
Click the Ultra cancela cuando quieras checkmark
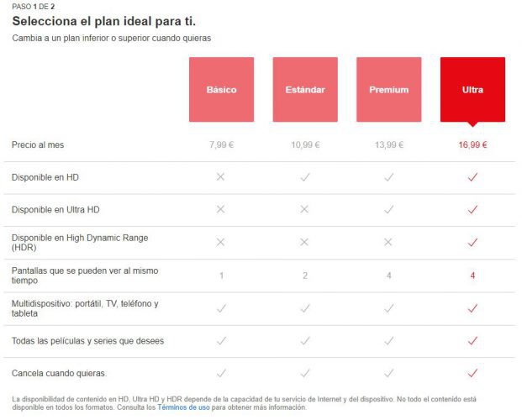[x=472, y=373]
